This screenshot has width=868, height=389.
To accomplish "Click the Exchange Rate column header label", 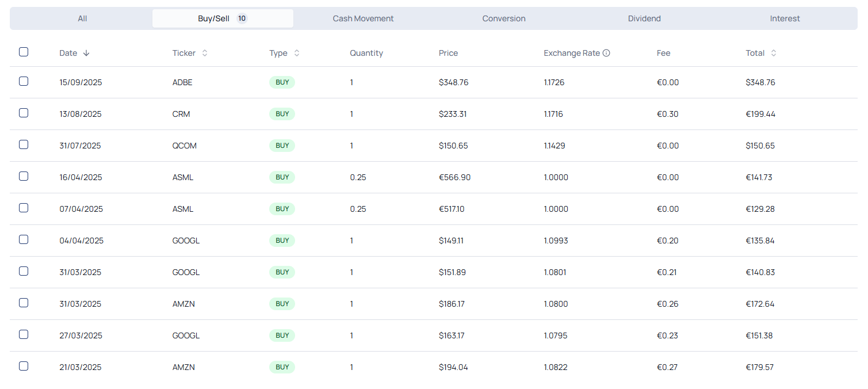I will [x=572, y=53].
